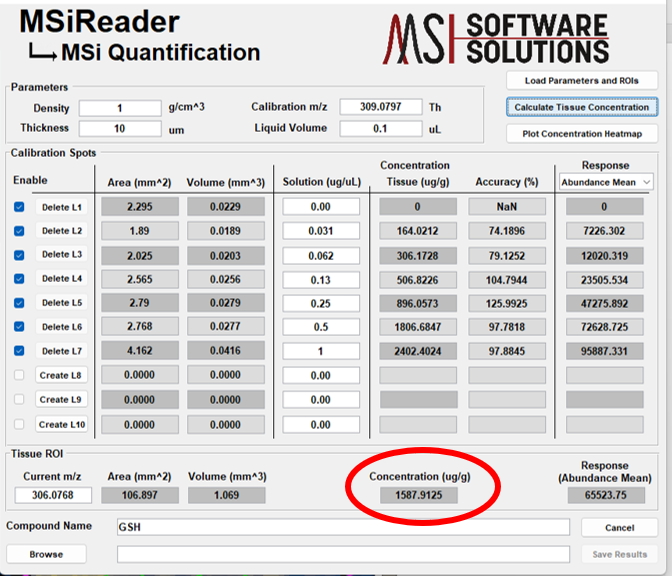Image resolution: width=672 pixels, height=576 pixels.
Task: Click Delete L1 button
Action: [x=61, y=207]
